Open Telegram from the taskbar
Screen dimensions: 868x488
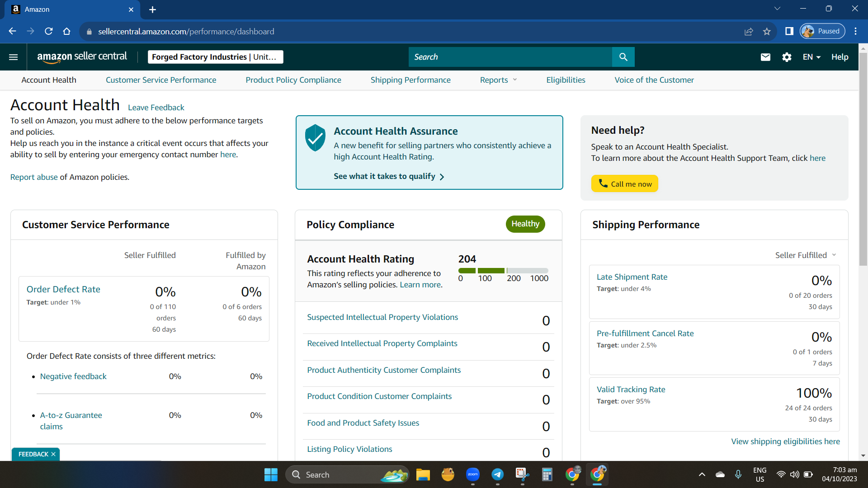click(498, 474)
